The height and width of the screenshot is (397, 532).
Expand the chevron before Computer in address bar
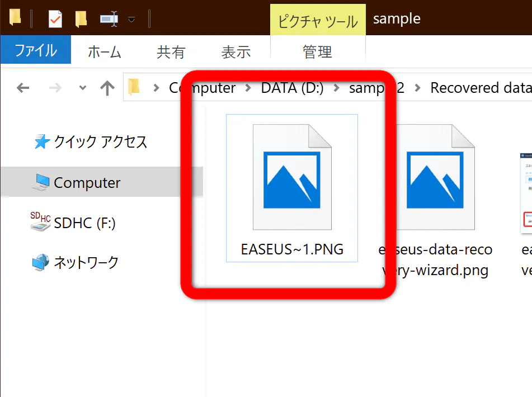pyautogui.click(x=156, y=88)
